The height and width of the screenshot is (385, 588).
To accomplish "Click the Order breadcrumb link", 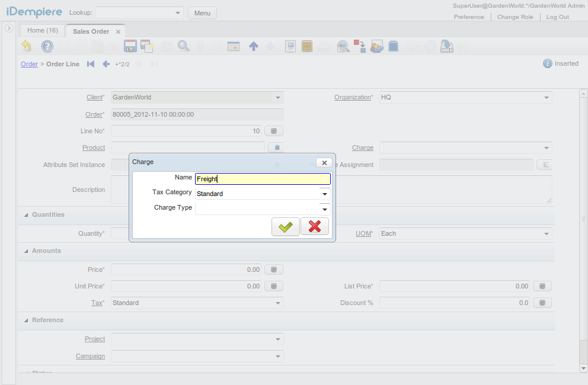I will [x=29, y=64].
